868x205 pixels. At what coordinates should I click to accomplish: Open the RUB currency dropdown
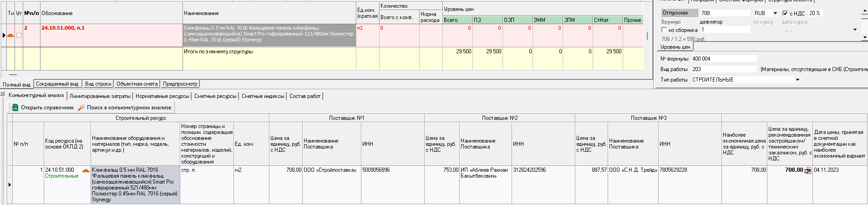tap(775, 13)
